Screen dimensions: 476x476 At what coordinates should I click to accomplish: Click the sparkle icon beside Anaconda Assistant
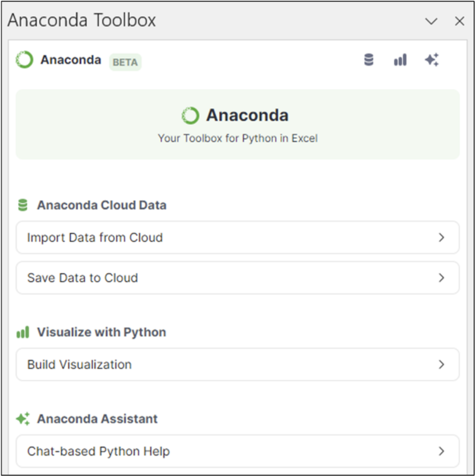tap(23, 418)
